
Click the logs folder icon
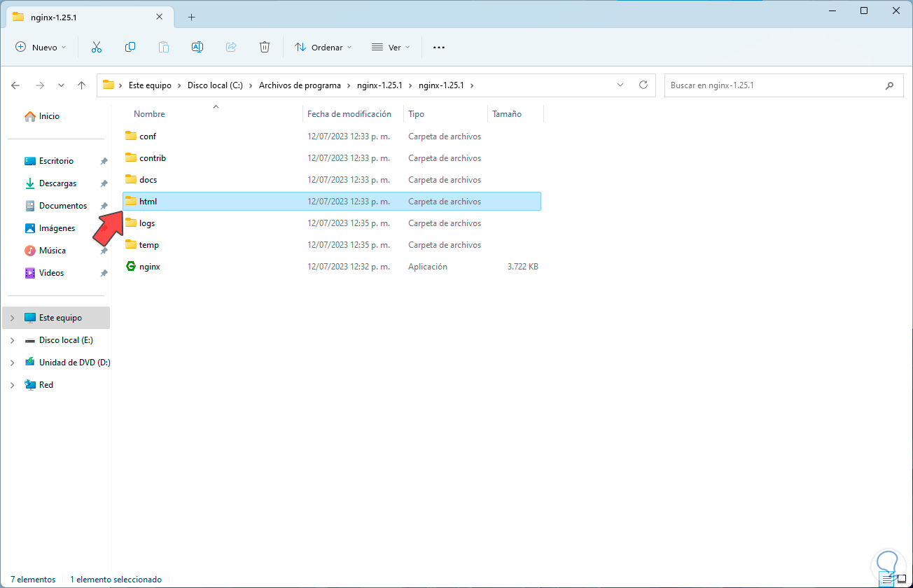point(131,223)
